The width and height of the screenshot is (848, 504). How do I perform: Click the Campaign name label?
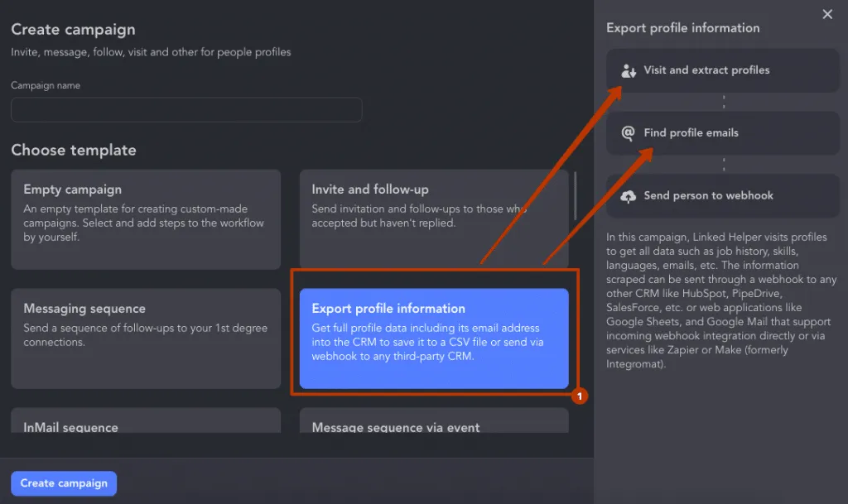[46, 85]
